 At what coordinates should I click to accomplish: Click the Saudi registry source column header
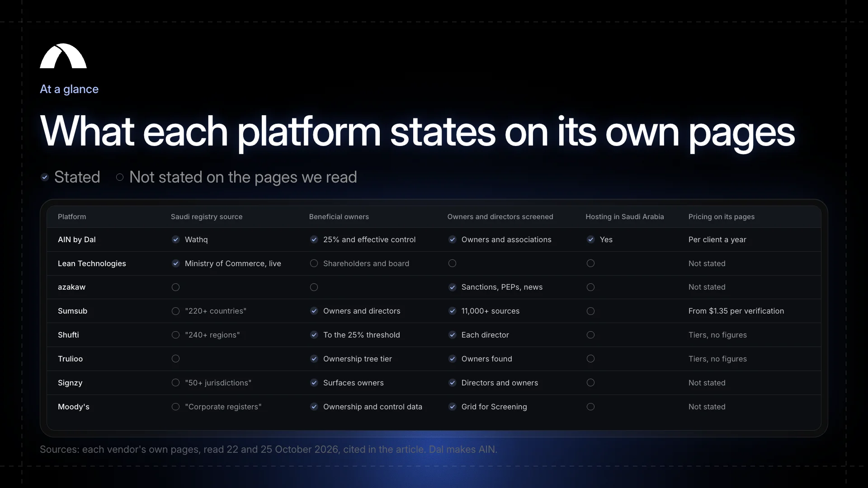(207, 216)
